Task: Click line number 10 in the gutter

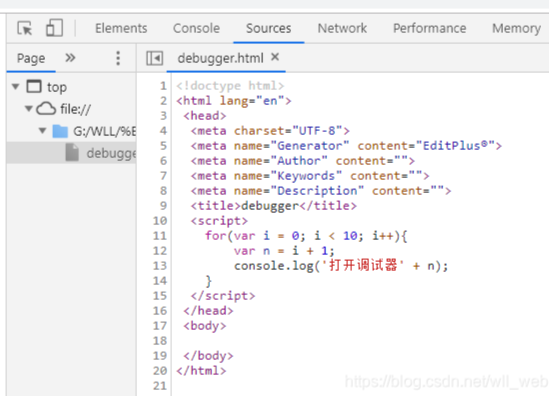Action: pos(160,221)
